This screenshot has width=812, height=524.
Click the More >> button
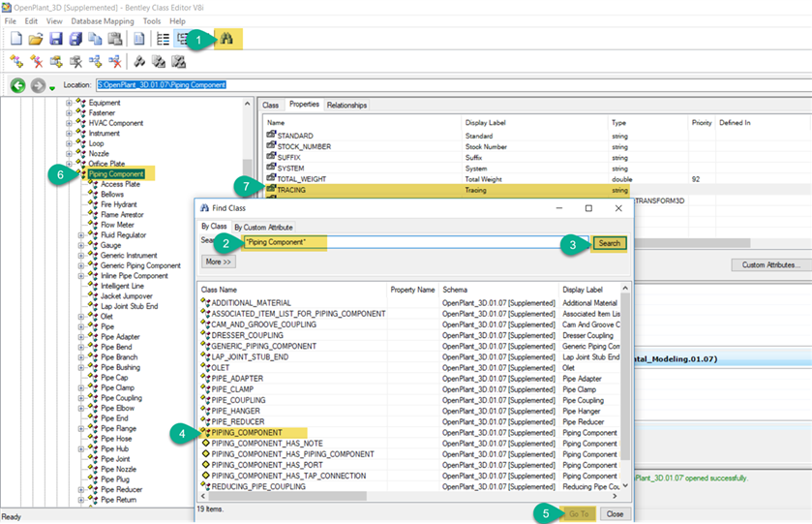(218, 262)
